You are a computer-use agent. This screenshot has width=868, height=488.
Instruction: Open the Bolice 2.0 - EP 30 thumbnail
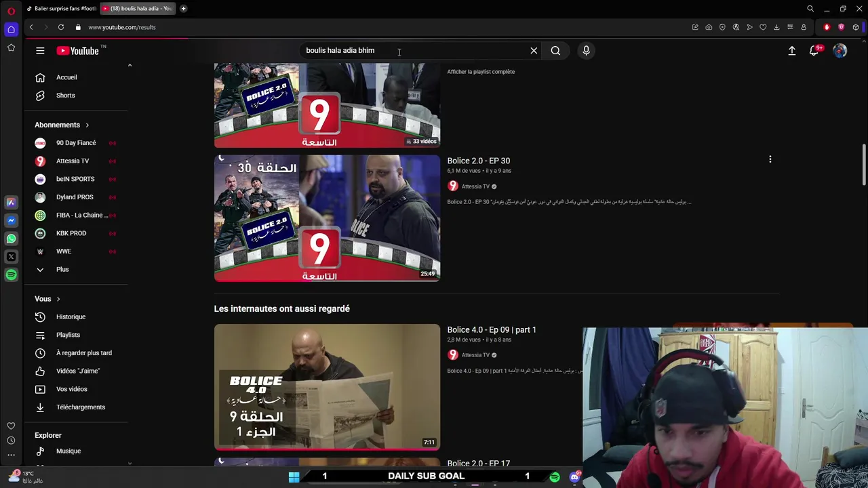(x=327, y=218)
